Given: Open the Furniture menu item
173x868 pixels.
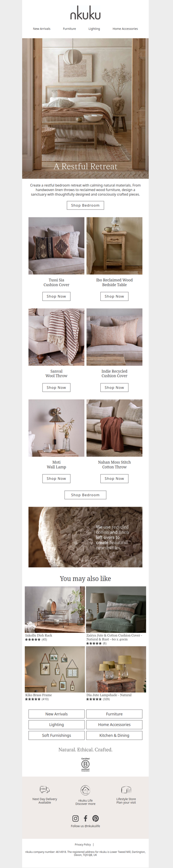Looking at the screenshot, I should pos(69,29).
